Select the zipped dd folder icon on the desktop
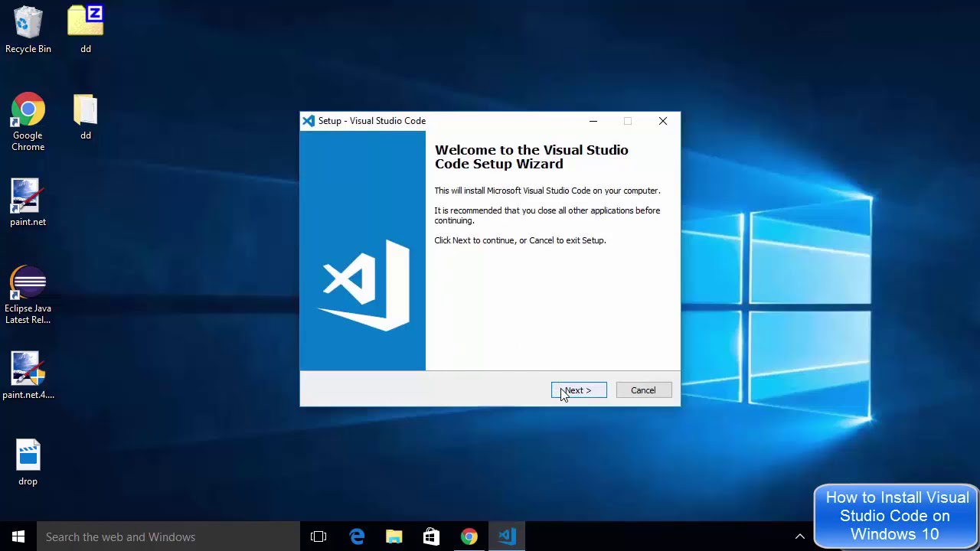The image size is (980, 551). (86, 31)
